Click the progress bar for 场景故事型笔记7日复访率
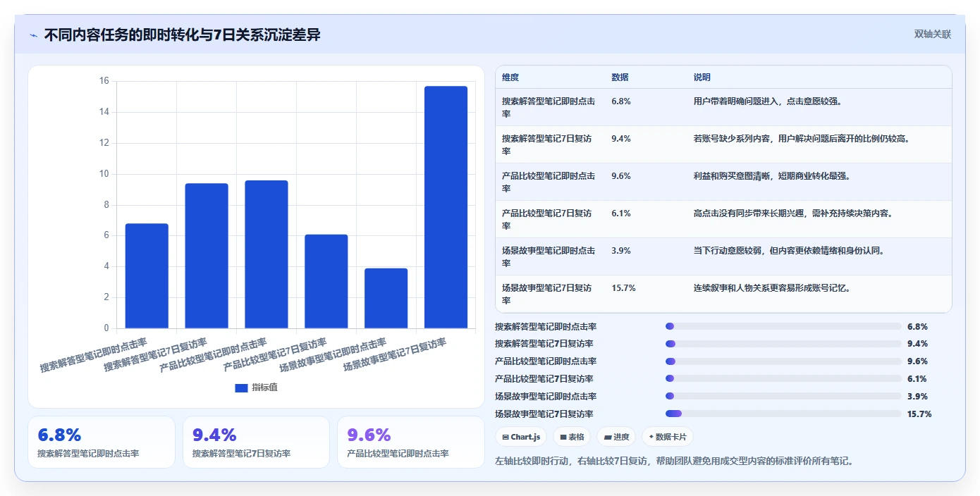The height and width of the screenshot is (496, 980). pos(783,414)
